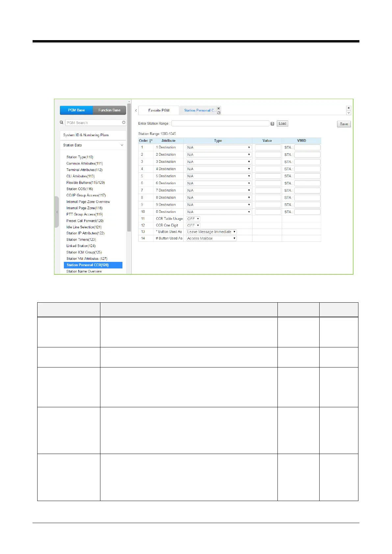This screenshot has width=392, height=554.
Task: Refresh the Station Personal CCR tab
Action: (219, 113)
